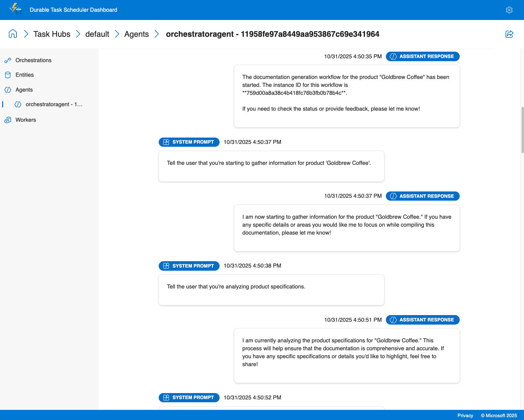Click the share icon near the agent title
The height and width of the screenshot is (420, 524).
point(509,34)
